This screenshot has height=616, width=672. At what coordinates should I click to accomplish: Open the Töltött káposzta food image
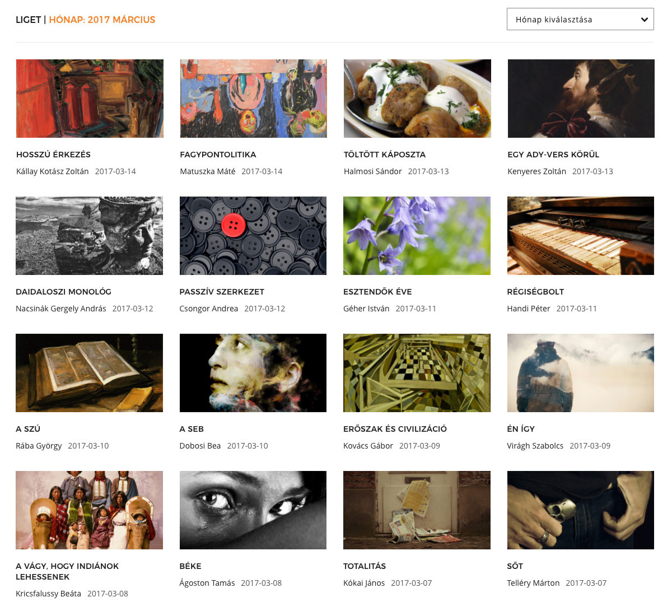coord(417,99)
